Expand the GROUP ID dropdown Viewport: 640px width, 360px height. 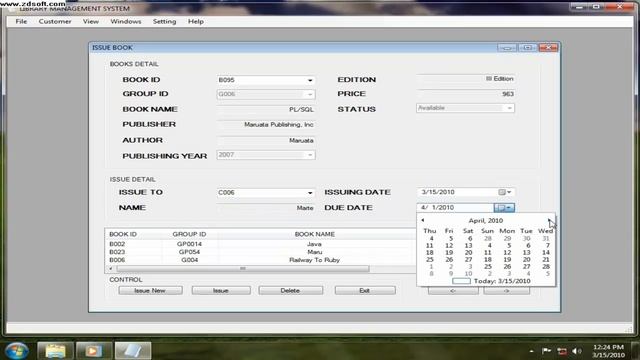point(310,94)
